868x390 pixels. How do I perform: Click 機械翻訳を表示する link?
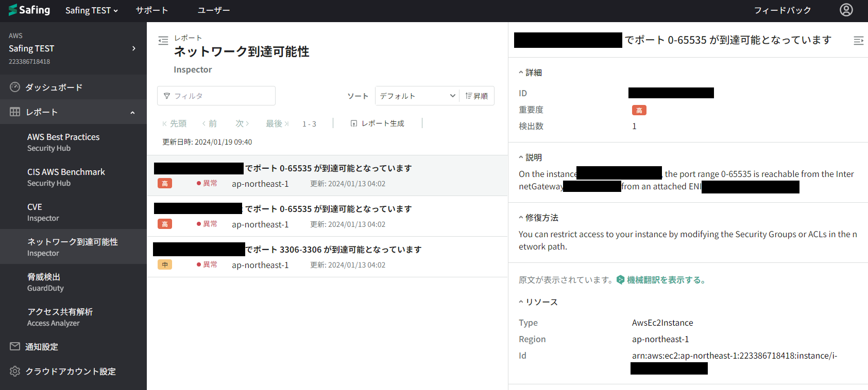point(666,280)
